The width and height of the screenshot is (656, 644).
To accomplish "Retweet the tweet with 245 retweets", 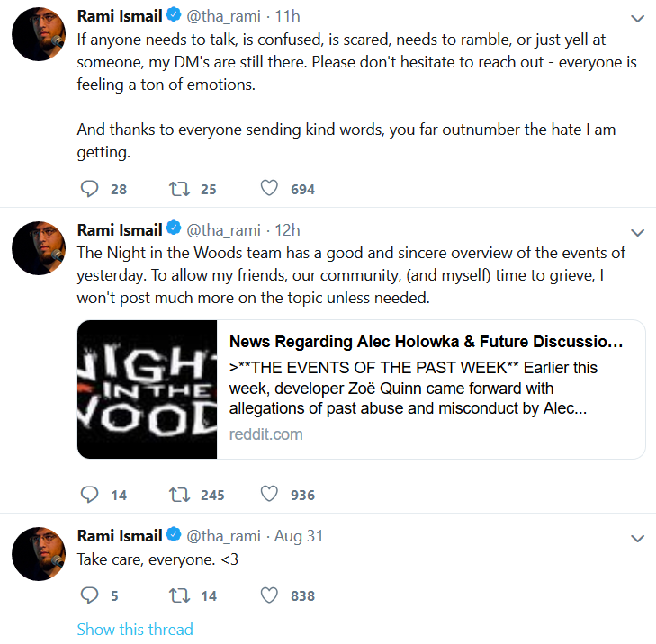I will [179, 495].
